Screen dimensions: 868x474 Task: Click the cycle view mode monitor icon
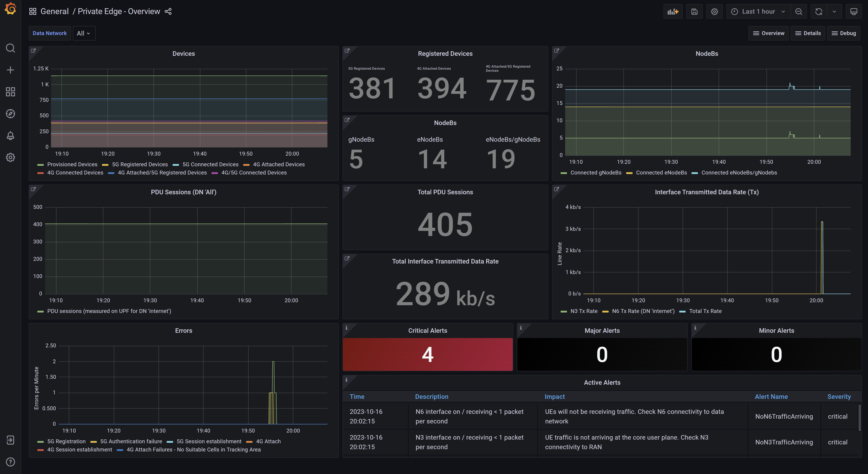(x=853, y=11)
